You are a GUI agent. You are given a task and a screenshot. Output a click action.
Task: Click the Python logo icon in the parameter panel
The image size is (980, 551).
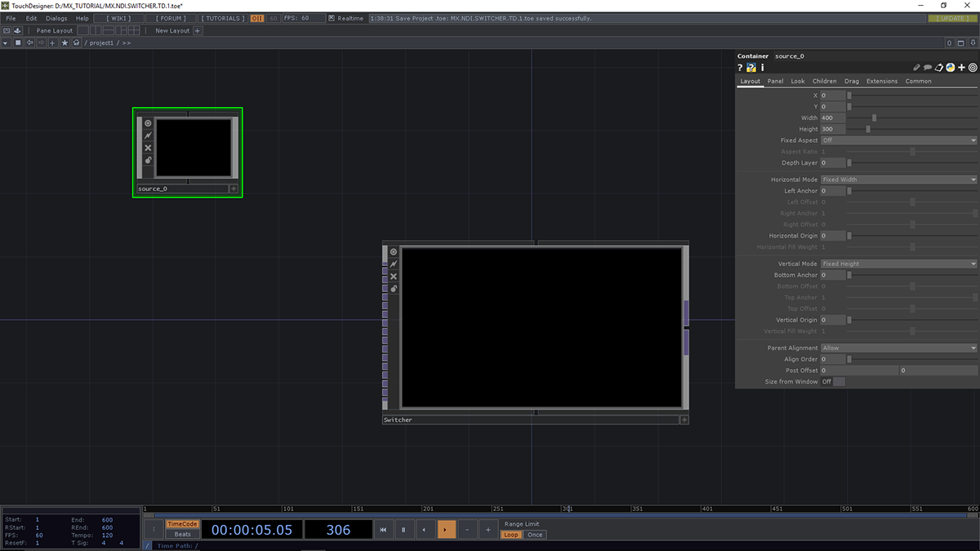point(951,68)
